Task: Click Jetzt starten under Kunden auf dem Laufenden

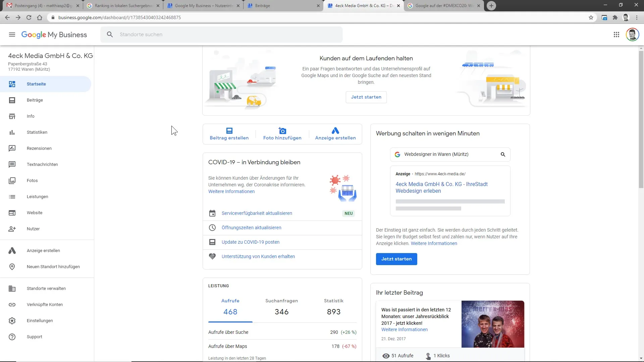Action: [x=366, y=97]
